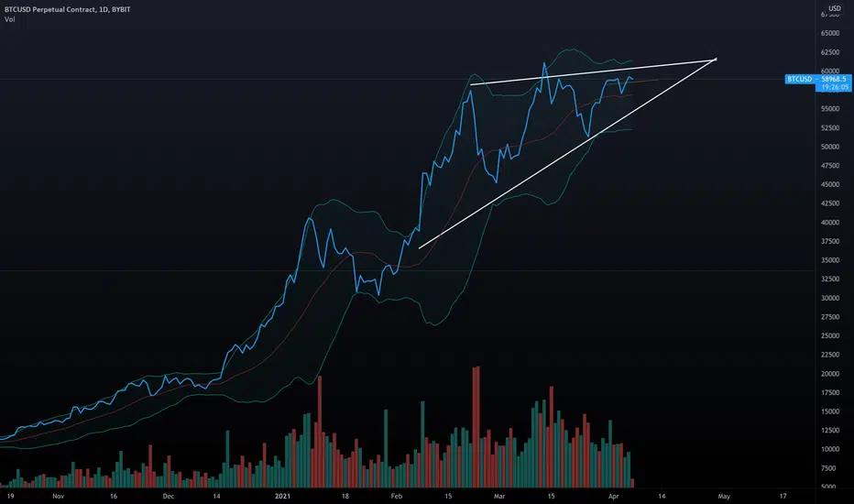Select the lower white rising support trendline
Viewport: 854px width, 504px height.
pos(566,154)
